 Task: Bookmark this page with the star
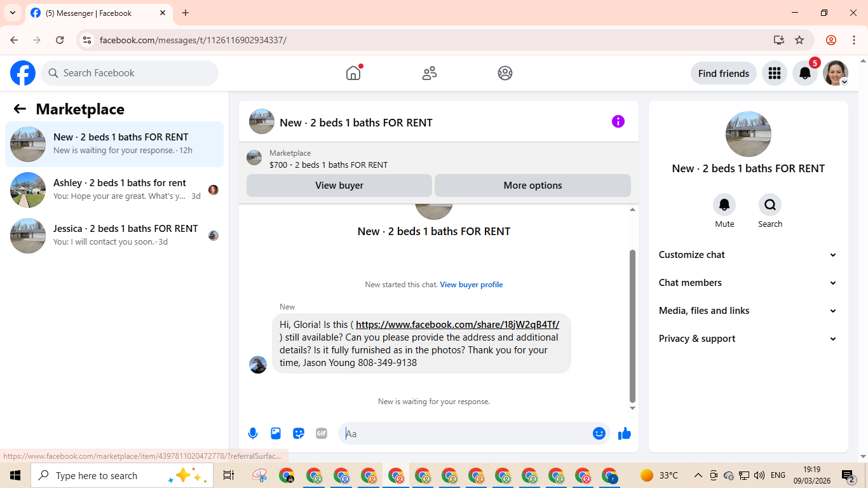tap(799, 40)
